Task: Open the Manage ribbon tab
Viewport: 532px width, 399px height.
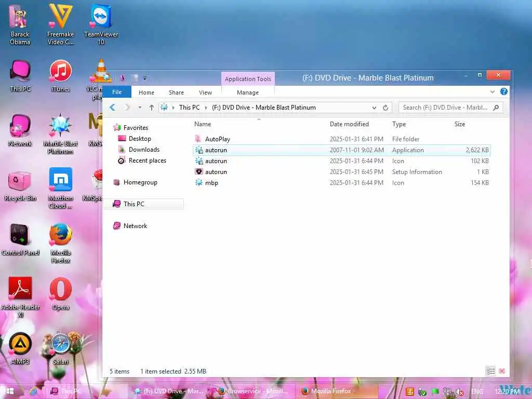Action: tap(248, 92)
